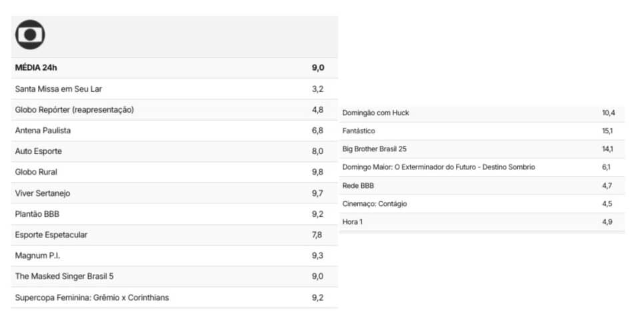The width and height of the screenshot is (644, 322).
Task: Click the Cinemaço: Contágio row
Action: click(x=482, y=204)
